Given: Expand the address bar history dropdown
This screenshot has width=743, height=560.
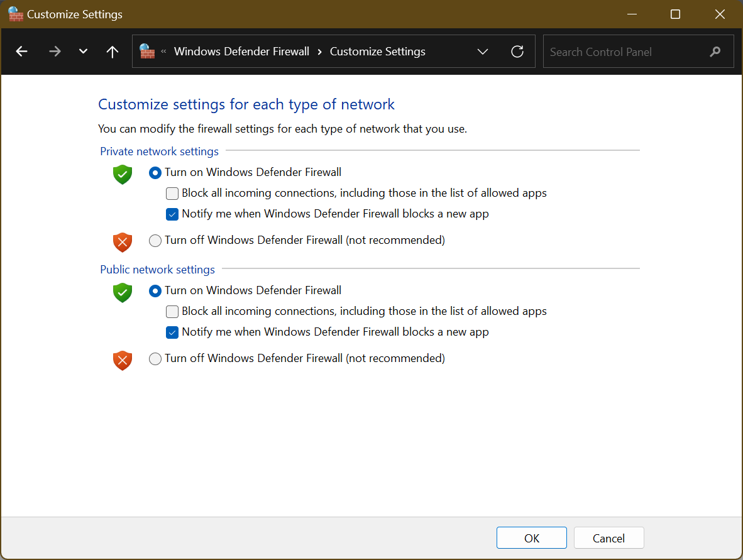Looking at the screenshot, I should click(483, 52).
